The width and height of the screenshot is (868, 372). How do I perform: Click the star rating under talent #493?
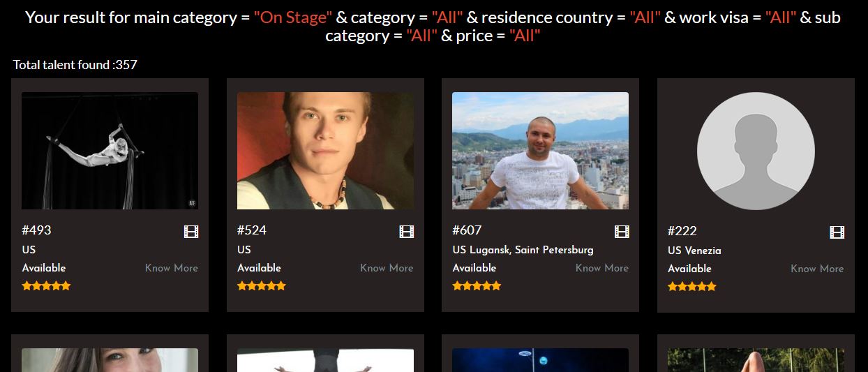tap(46, 286)
